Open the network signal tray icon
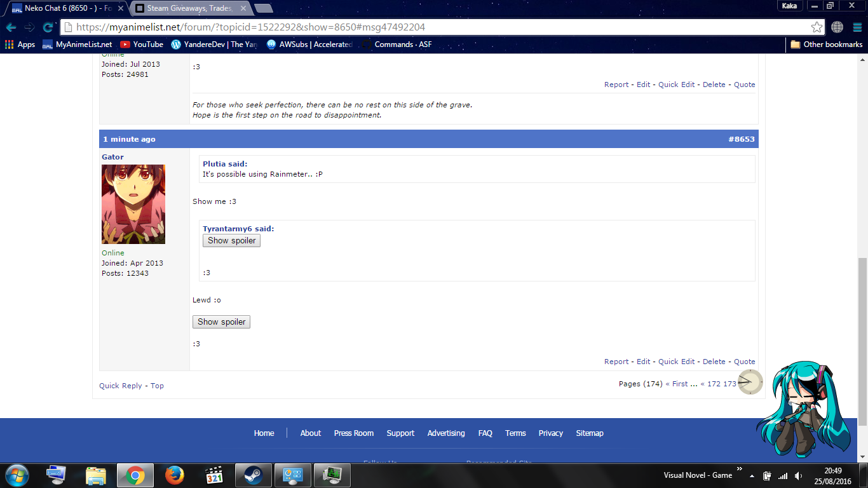The height and width of the screenshot is (488, 868). (783, 475)
